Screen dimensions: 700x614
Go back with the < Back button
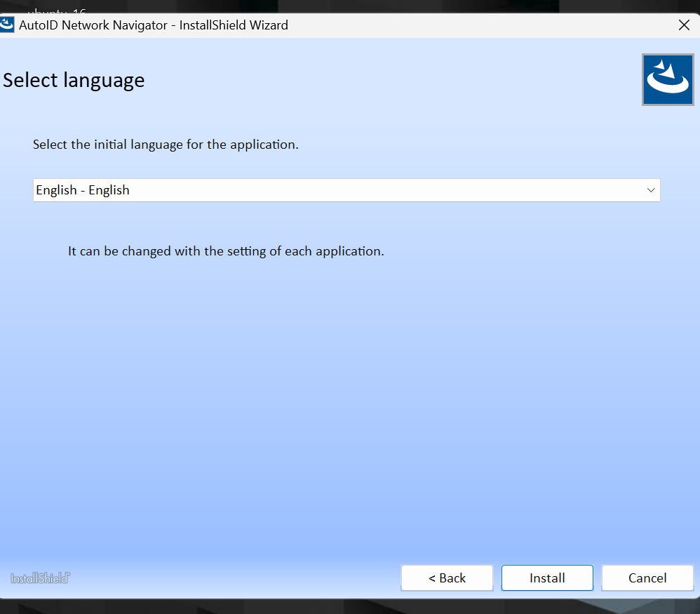click(447, 578)
